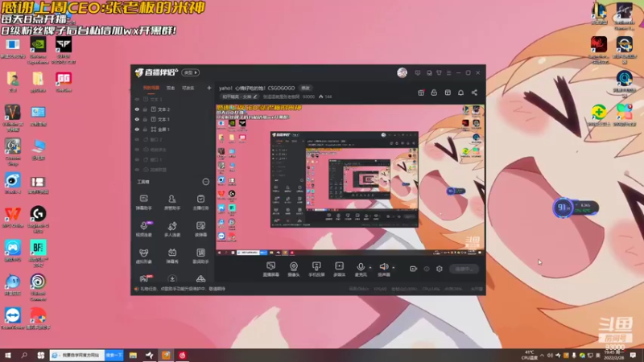Open the 主播任务 streamer tasks tool
Screen dimensions: 644x362
200,202
